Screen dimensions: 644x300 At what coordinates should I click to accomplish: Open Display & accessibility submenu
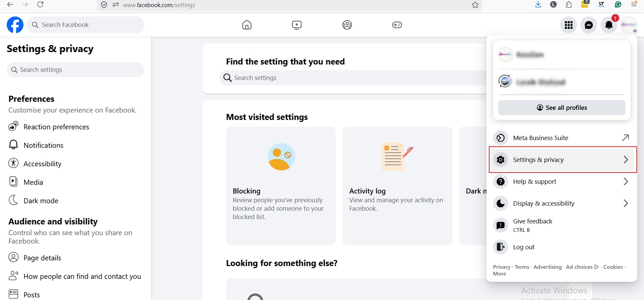click(562, 203)
